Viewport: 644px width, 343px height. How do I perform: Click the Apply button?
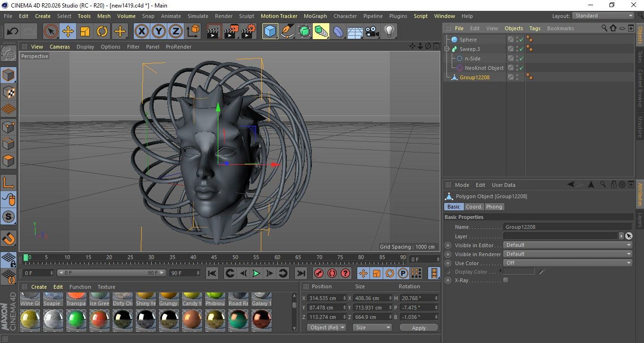coord(419,327)
